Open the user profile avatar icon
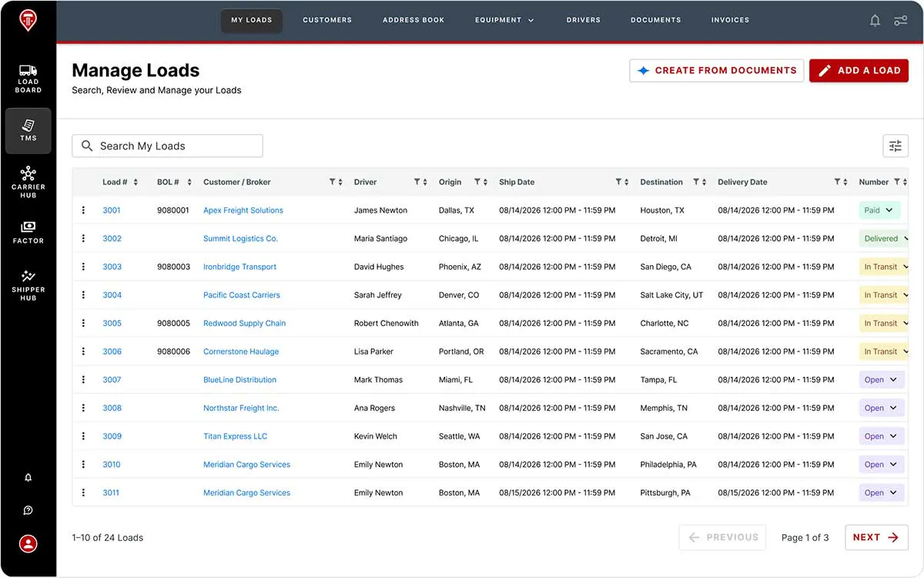This screenshot has height=578, width=924. point(28,543)
